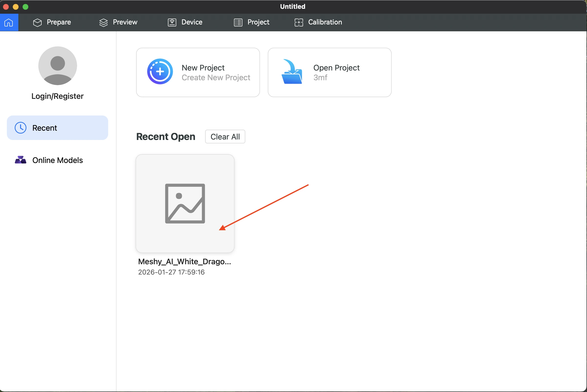
Task: Click the New Project plus icon
Action: pos(160,72)
